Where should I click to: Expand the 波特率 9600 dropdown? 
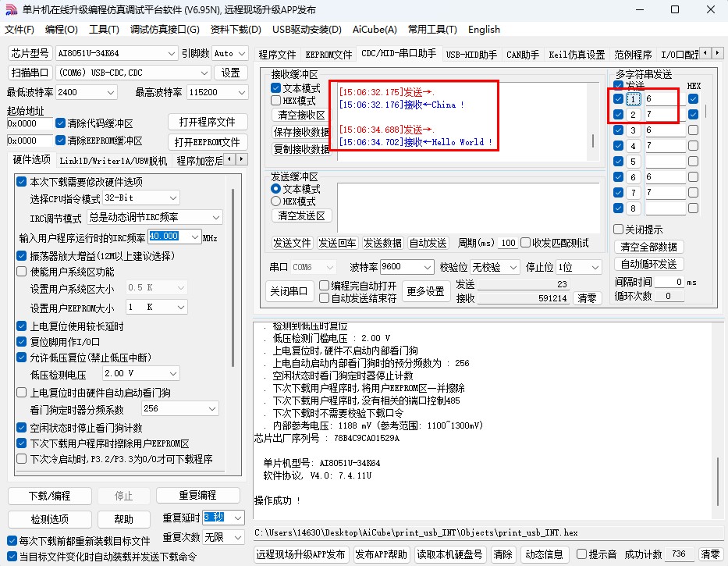click(x=427, y=267)
